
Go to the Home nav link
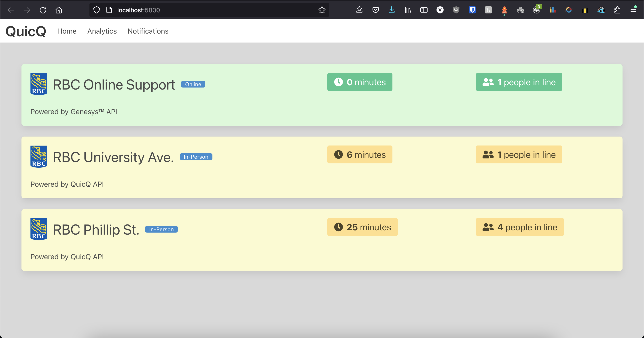67,31
